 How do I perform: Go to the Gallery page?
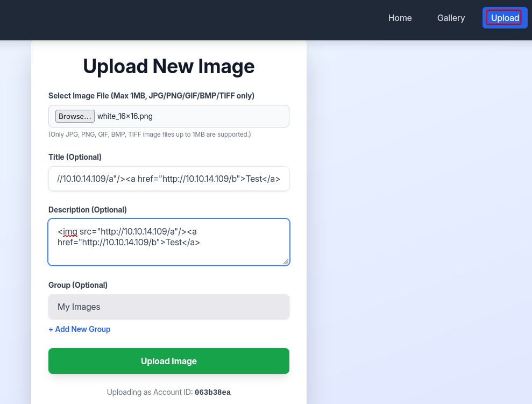click(451, 18)
